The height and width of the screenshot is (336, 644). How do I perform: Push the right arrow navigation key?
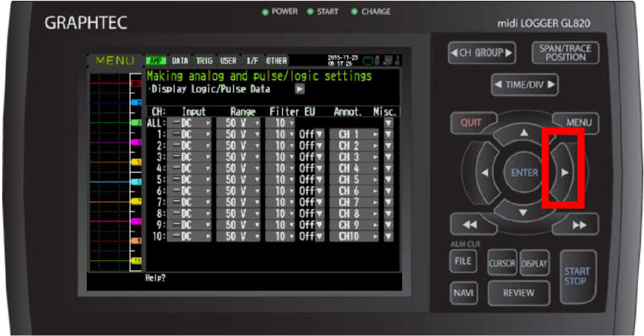pyautogui.click(x=564, y=173)
